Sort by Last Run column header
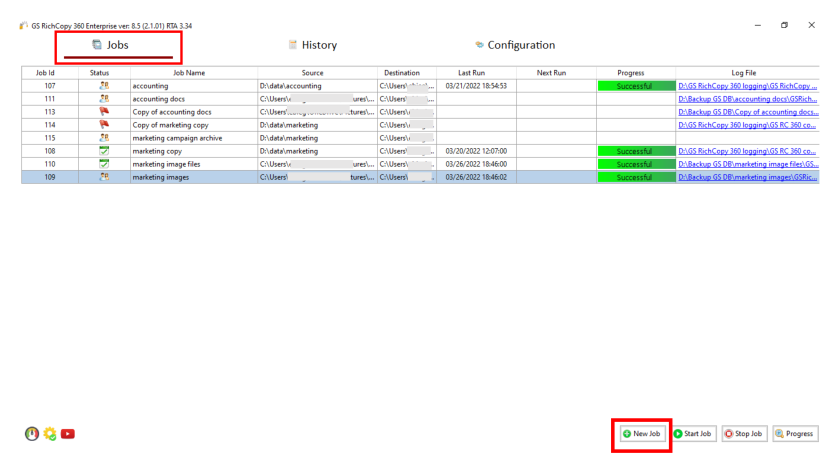 (476, 73)
